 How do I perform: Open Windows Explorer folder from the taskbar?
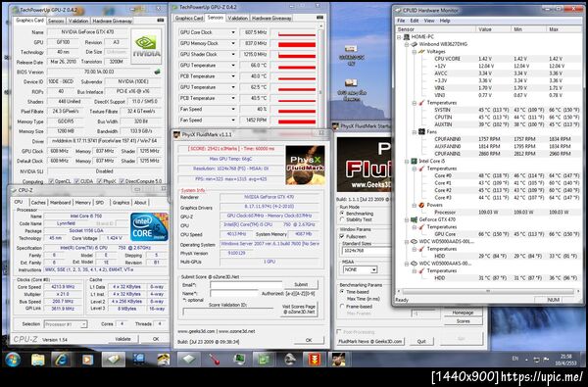(x=37, y=360)
